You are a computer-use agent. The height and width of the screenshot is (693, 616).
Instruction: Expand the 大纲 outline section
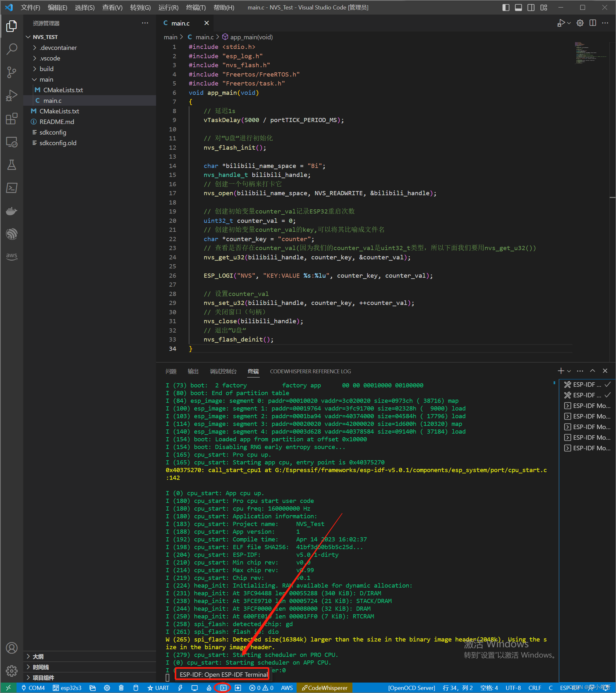[90, 656]
